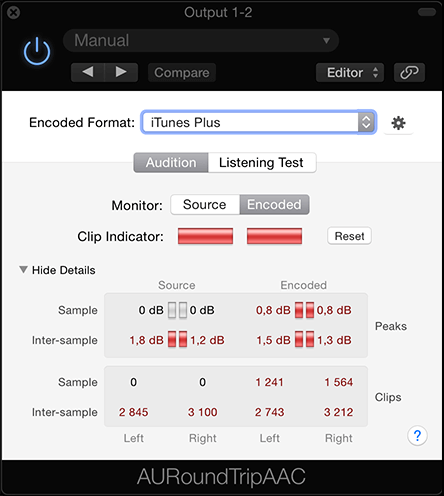Switch to the Listening Test tab
The height and width of the screenshot is (496, 444).
[262, 163]
